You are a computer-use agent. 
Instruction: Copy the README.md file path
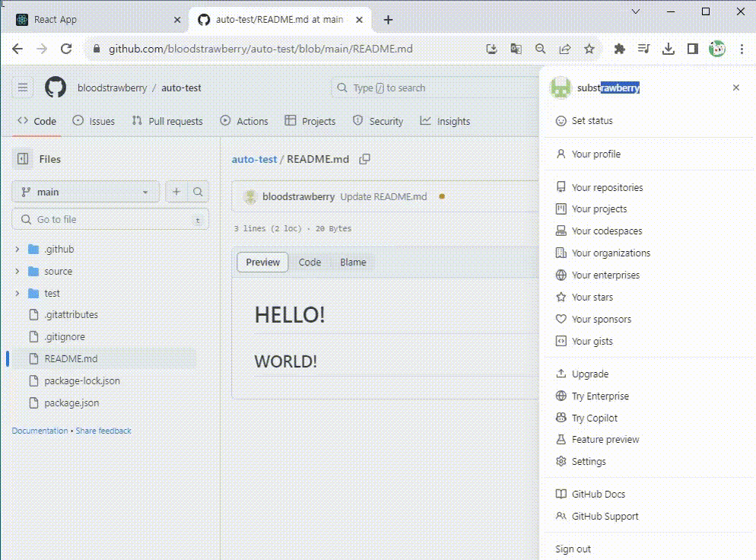pos(365,159)
